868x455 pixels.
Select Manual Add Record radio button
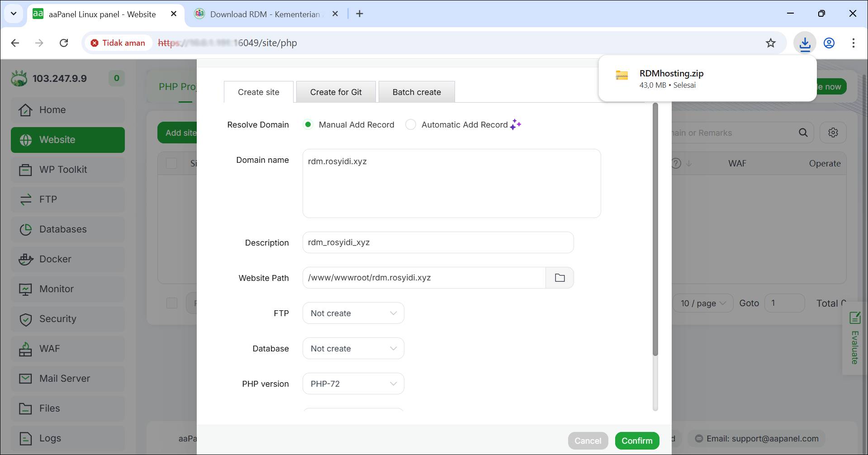pos(308,125)
